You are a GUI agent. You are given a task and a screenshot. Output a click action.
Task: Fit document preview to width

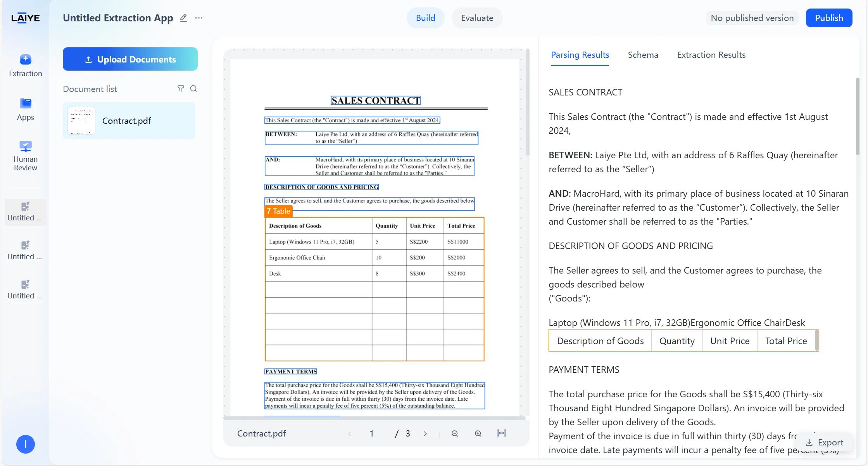(501, 433)
